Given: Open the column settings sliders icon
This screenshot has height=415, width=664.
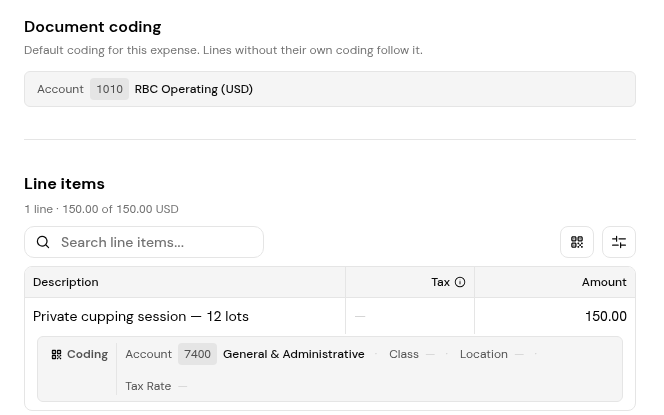Looking at the screenshot, I should [619, 242].
